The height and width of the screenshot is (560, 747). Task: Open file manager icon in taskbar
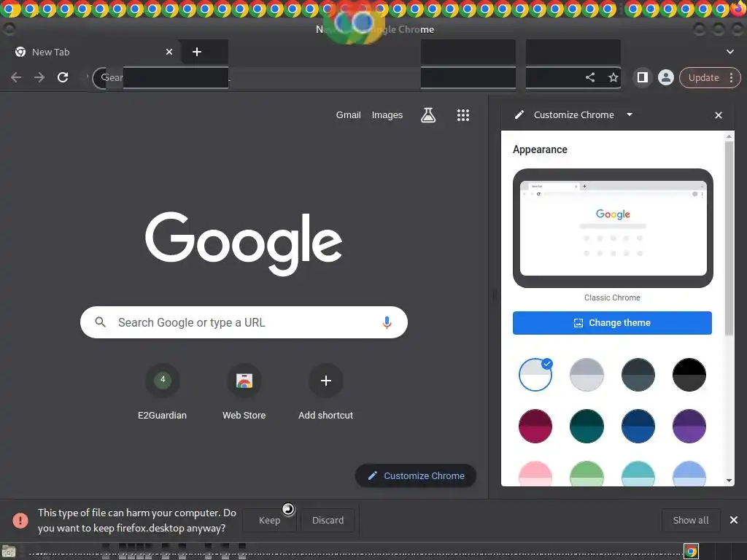tap(9, 553)
